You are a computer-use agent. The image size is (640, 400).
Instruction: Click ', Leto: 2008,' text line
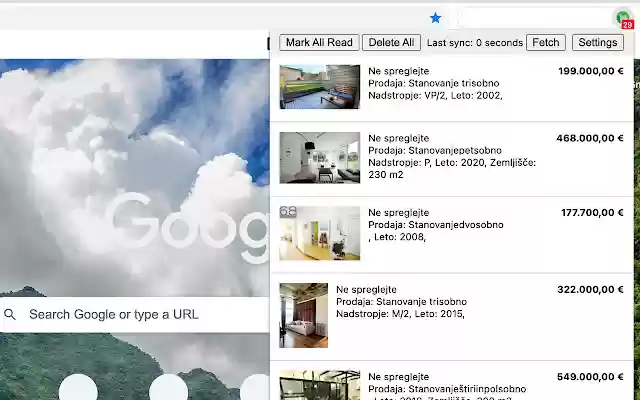(397, 237)
